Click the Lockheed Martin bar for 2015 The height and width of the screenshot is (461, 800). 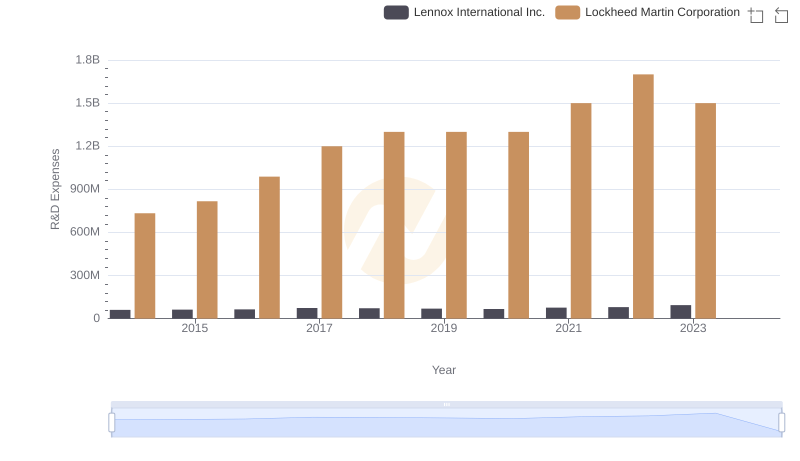[207, 260]
